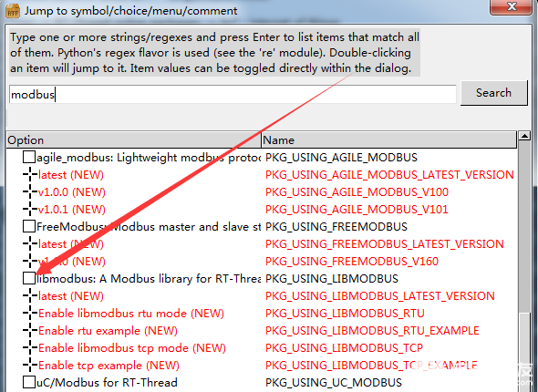This screenshot has height=392, width=538.
Task: Click PKG_USING_AGILE_MODBUS name cell
Action: pos(341,158)
